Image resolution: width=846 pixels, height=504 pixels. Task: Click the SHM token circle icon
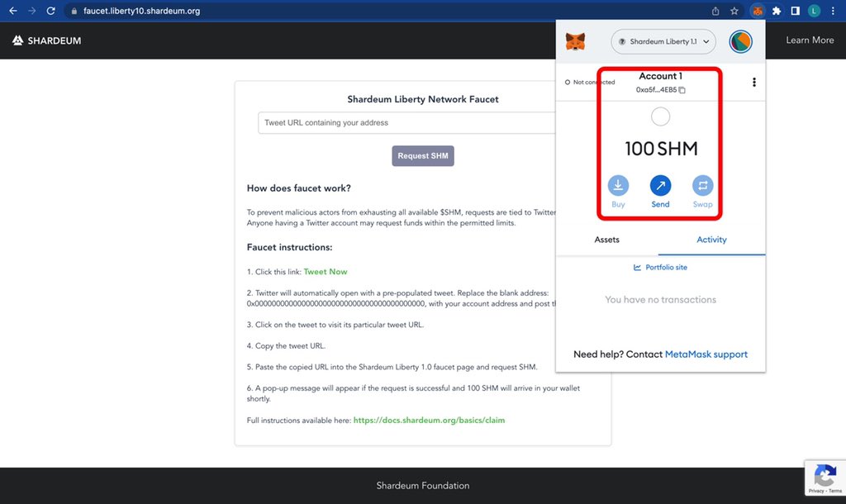click(660, 116)
